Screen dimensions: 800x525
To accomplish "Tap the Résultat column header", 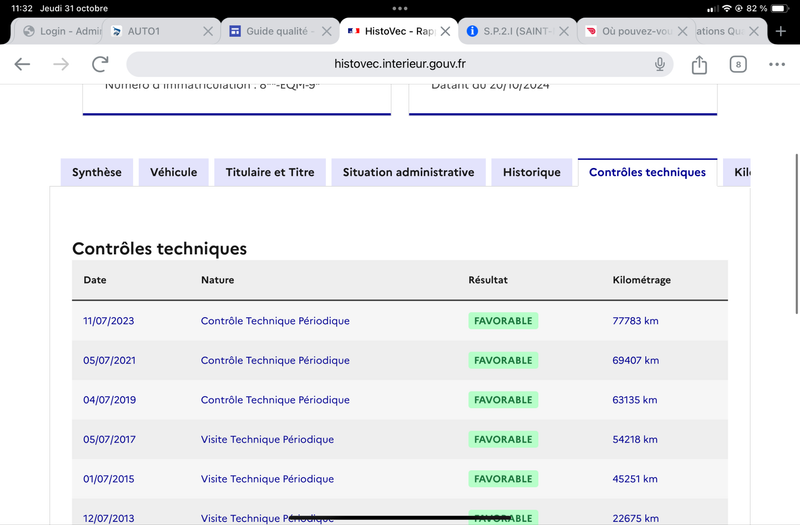I will click(488, 280).
